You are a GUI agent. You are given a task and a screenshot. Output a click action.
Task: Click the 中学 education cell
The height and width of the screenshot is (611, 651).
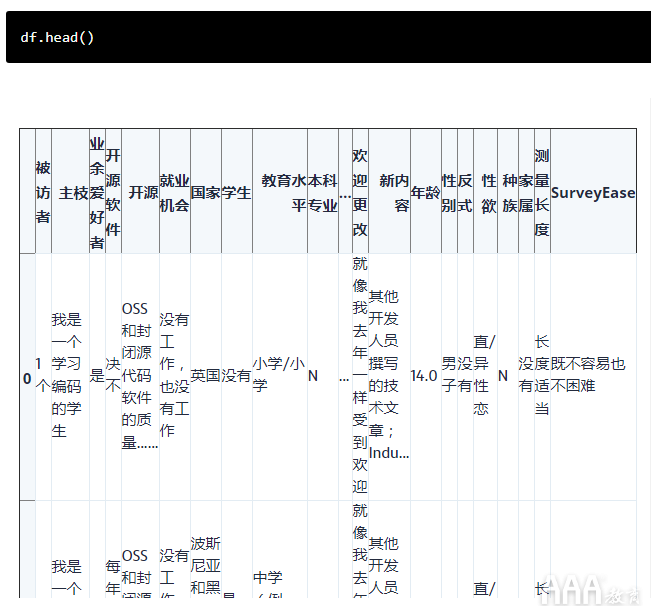pyautogui.click(x=280, y=549)
